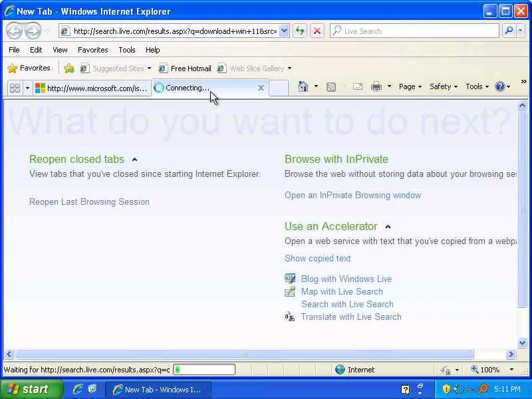
Task: Click Reopen Last Browsing Session link
Action: [x=89, y=202]
